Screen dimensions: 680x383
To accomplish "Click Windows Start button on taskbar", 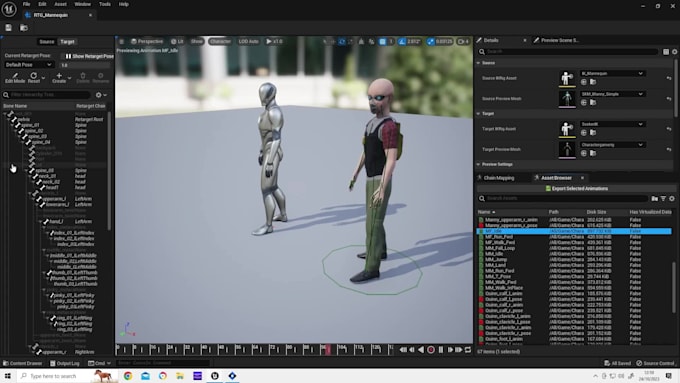I will 7,376.
